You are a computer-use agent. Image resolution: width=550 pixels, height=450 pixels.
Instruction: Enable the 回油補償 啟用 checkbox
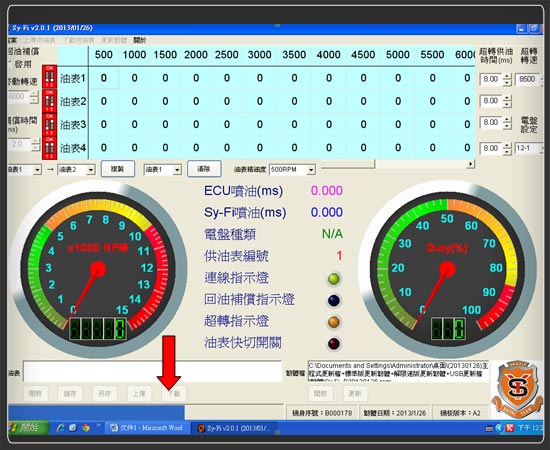pos(10,64)
